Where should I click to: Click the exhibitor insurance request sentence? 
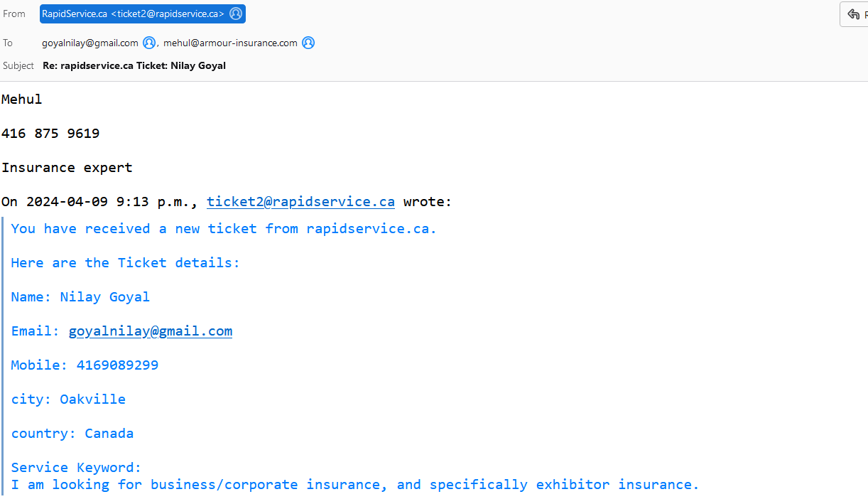tap(355, 485)
